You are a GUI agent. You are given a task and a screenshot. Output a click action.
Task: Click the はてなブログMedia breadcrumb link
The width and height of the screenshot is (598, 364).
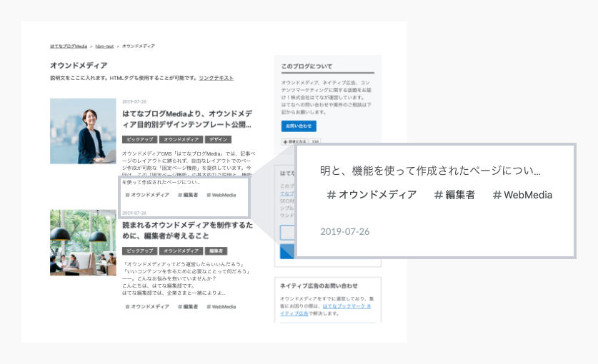[x=69, y=46]
